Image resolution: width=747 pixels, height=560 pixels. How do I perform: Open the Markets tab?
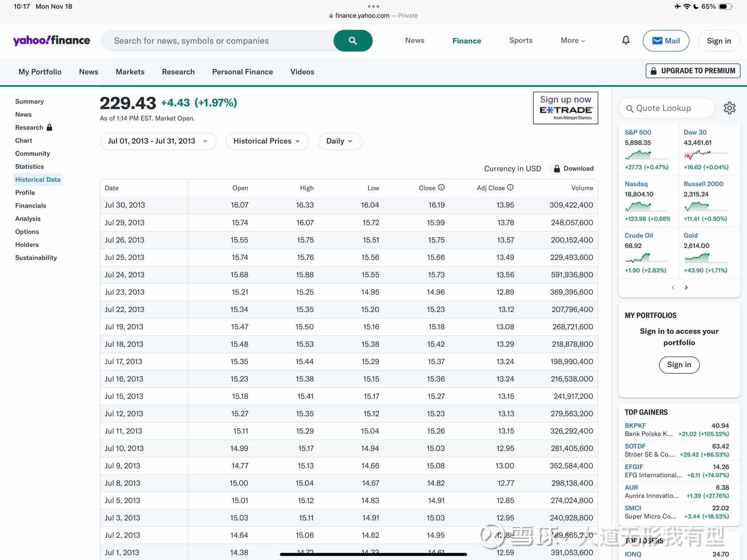pyautogui.click(x=130, y=72)
